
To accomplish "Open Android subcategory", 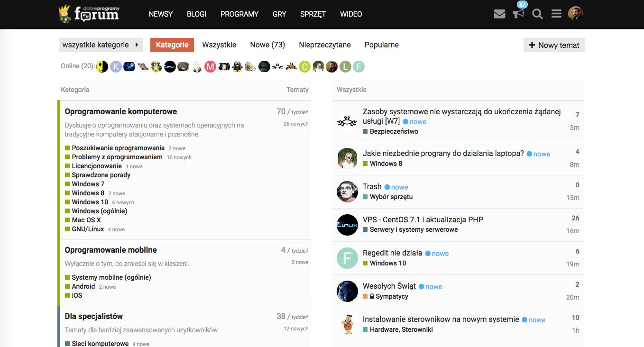I will pyautogui.click(x=83, y=286).
